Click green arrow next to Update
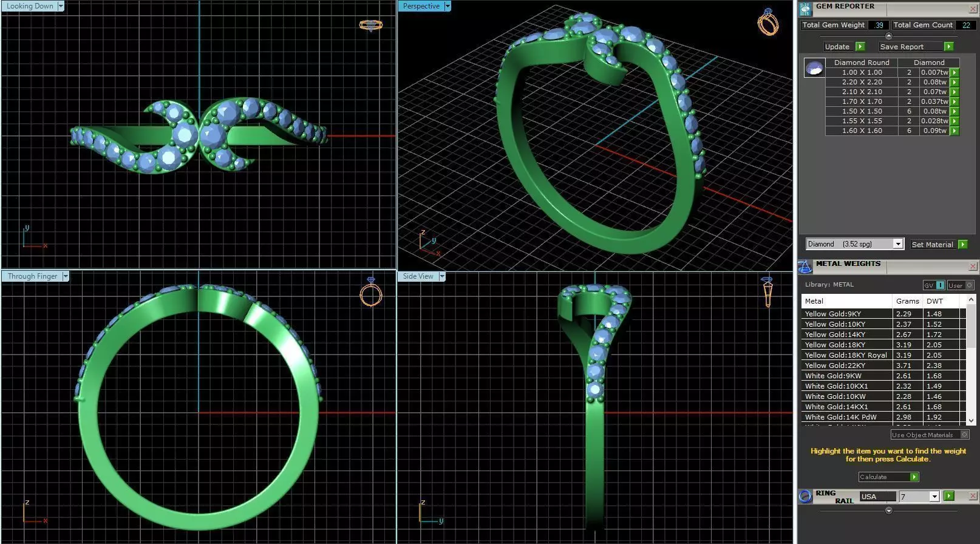This screenshot has width=980, height=544. click(860, 47)
